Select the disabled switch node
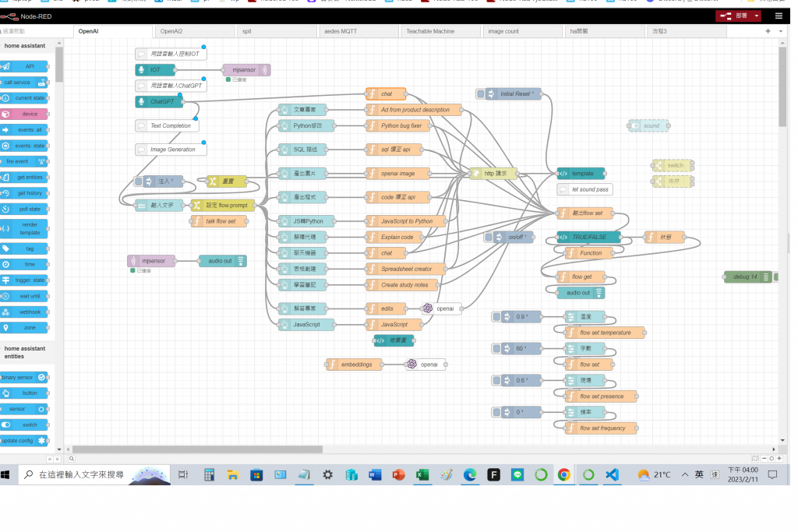Image resolution: width=798 pixels, height=532 pixels. click(673, 165)
